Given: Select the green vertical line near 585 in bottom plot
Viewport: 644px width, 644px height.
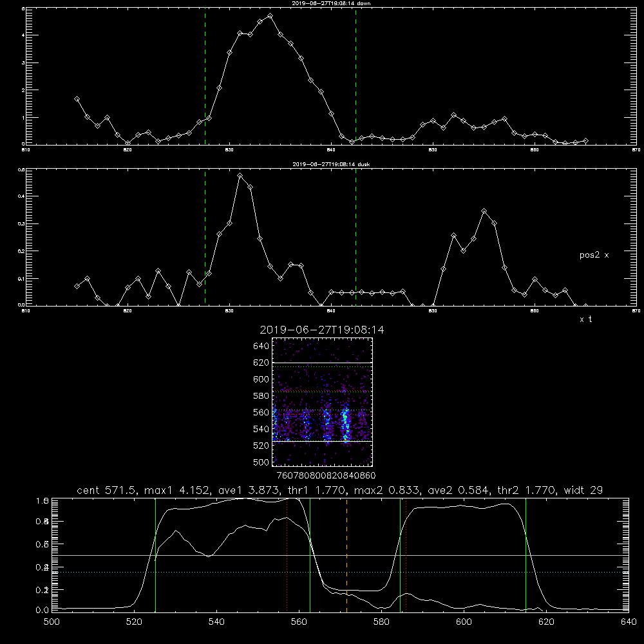Looking at the screenshot, I should click(x=400, y=555).
